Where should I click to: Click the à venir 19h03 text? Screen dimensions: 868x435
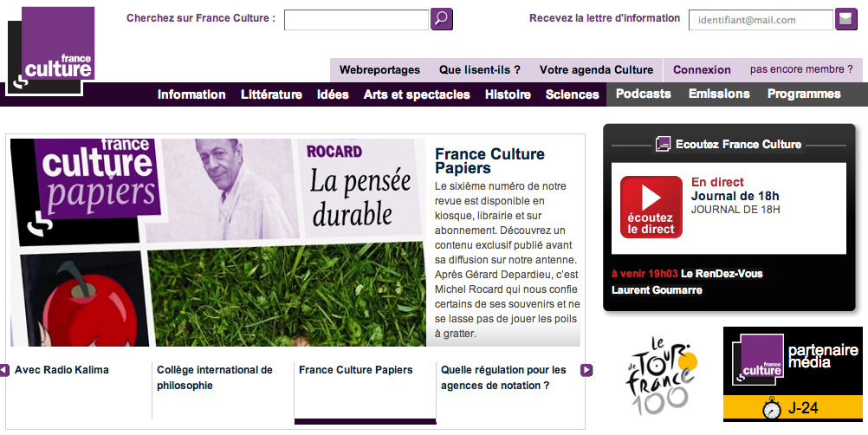(645, 274)
